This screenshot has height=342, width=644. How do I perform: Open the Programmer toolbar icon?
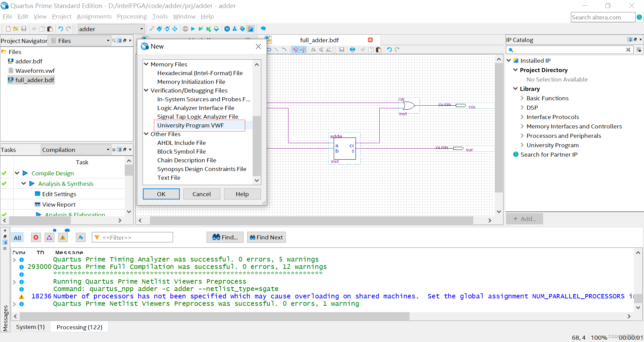(x=243, y=29)
